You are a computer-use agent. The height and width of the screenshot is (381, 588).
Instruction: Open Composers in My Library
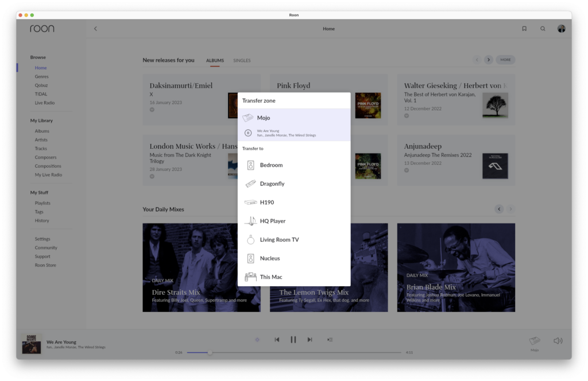(x=46, y=157)
